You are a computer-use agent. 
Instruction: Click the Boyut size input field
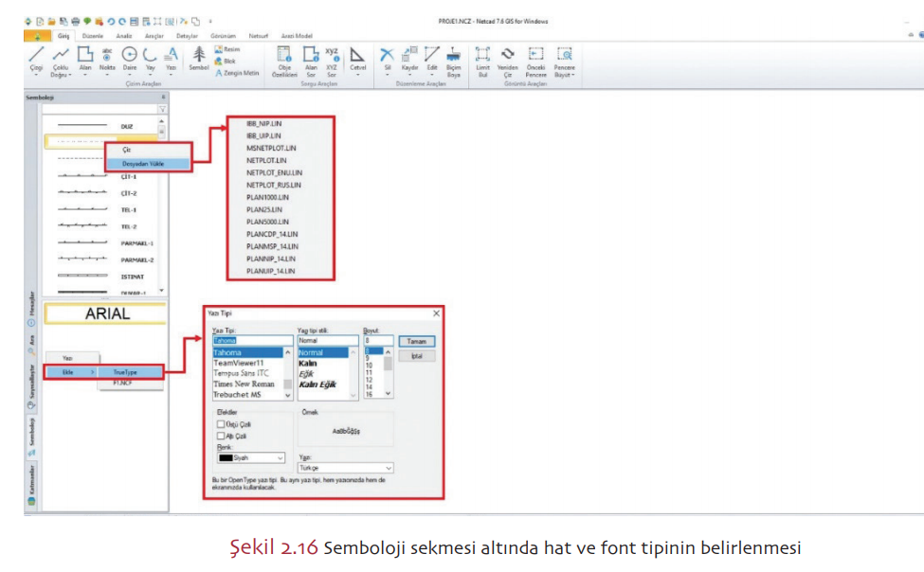378,341
